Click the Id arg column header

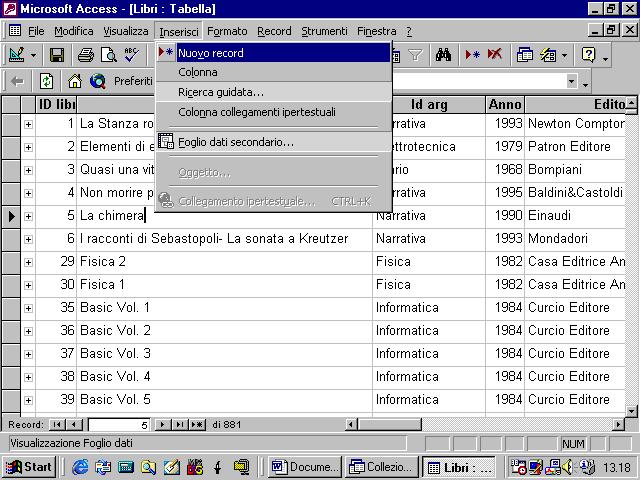click(x=429, y=104)
